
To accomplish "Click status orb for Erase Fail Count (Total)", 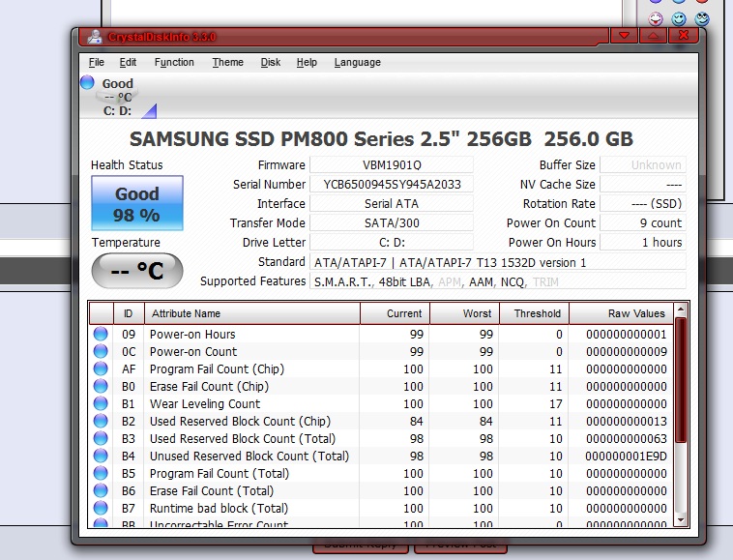I will click(x=101, y=490).
